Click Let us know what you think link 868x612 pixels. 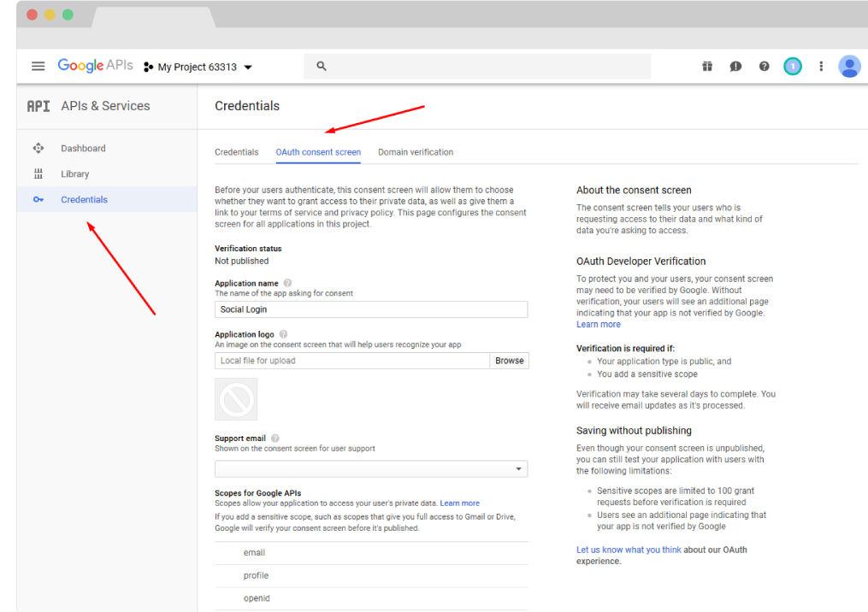629,550
